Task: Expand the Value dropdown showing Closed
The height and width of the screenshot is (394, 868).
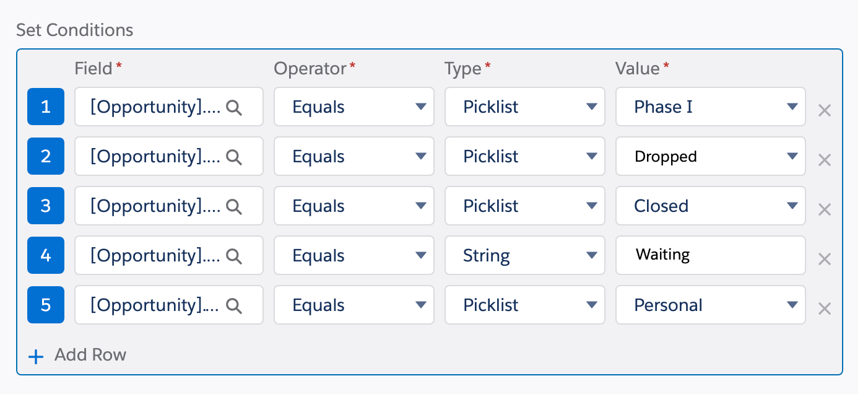Action: point(710,206)
